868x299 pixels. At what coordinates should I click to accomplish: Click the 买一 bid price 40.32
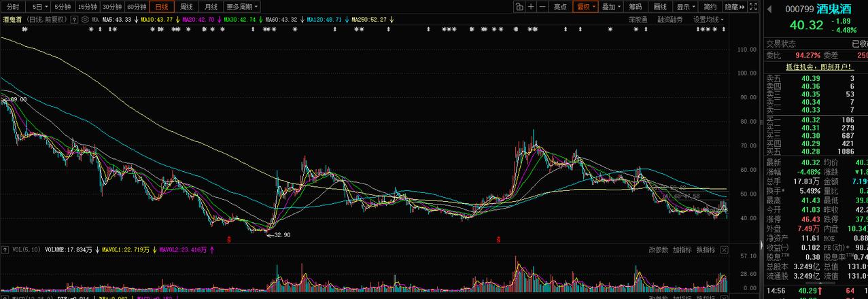pyautogui.click(x=811, y=120)
